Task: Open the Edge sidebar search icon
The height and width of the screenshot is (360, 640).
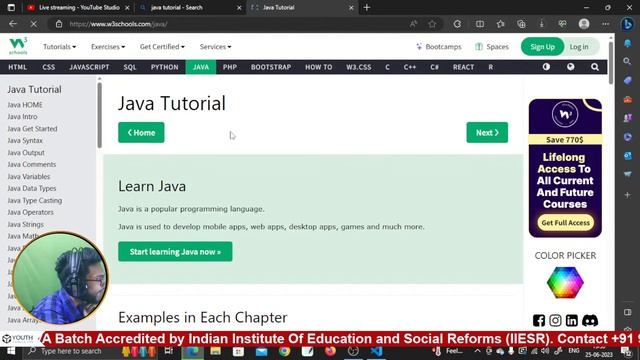Action: click(628, 61)
